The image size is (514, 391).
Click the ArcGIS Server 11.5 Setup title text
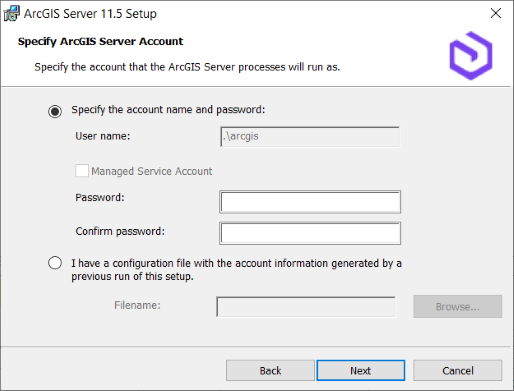(x=90, y=14)
